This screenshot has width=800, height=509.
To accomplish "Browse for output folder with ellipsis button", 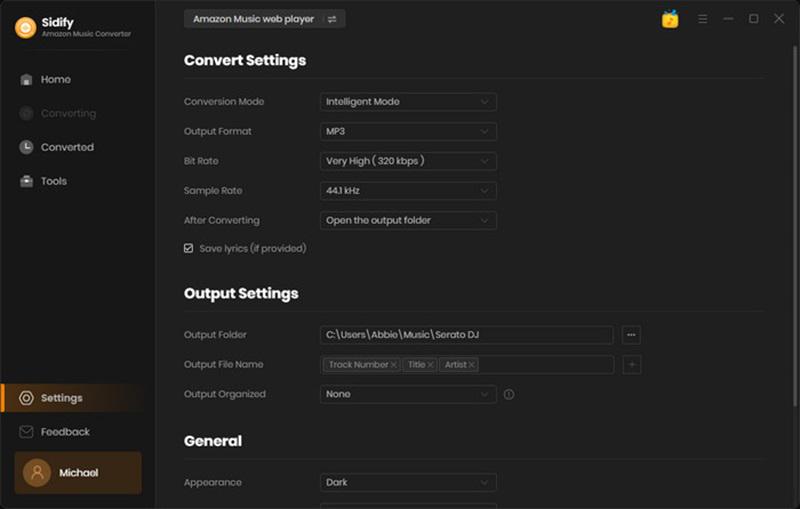I will 632,335.
